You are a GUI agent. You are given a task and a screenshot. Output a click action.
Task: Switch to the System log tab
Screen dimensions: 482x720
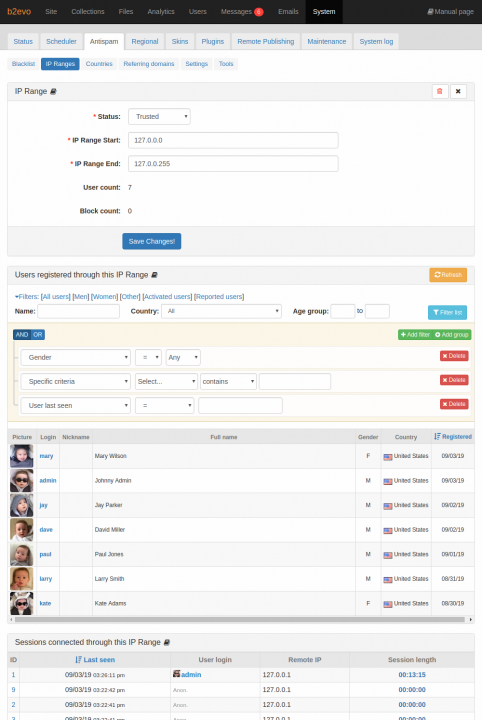click(376, 41)
